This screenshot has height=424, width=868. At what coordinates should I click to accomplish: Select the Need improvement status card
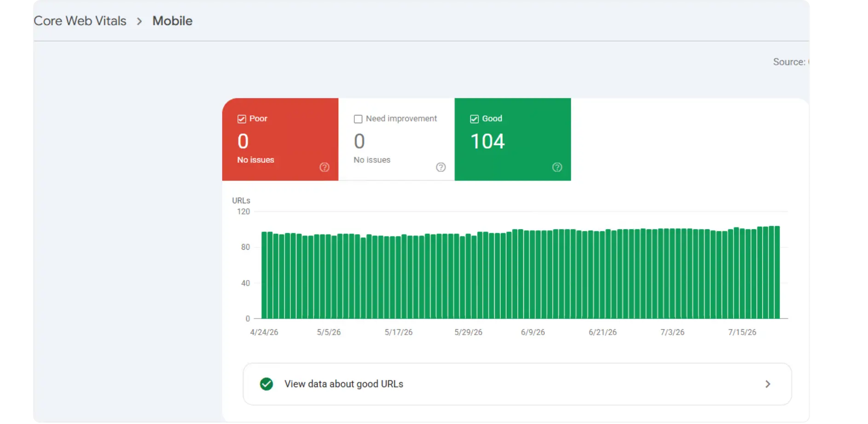[x=397, y=139]
